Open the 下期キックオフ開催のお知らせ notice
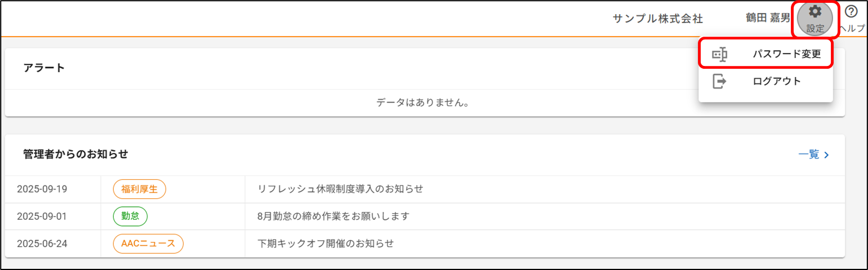868x270 pixels. 326,244
